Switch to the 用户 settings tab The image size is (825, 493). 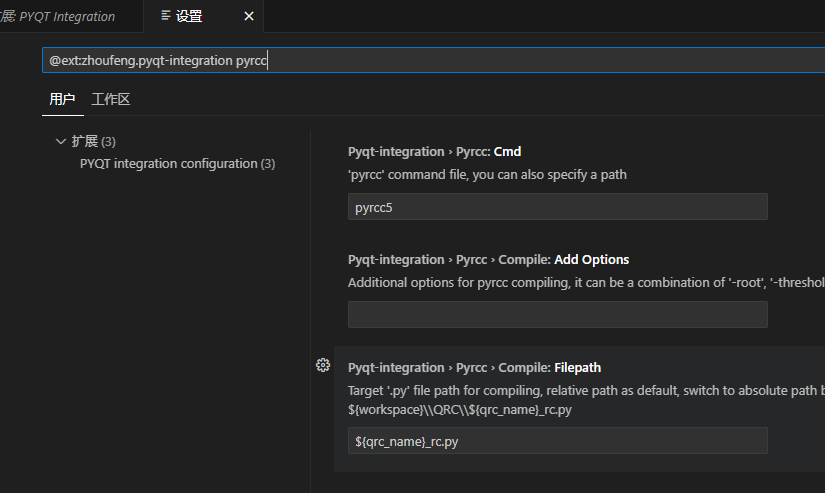tap(62, 99)
